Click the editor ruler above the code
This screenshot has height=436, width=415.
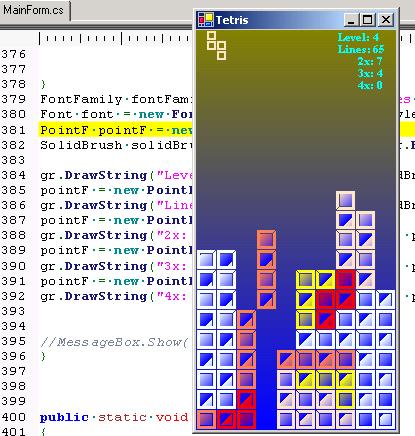tap(116, 38)
